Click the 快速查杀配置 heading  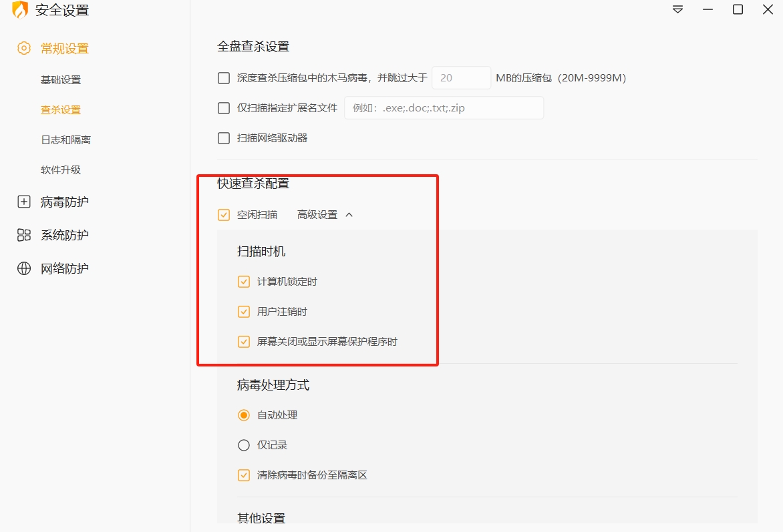(x=253, y=183)
